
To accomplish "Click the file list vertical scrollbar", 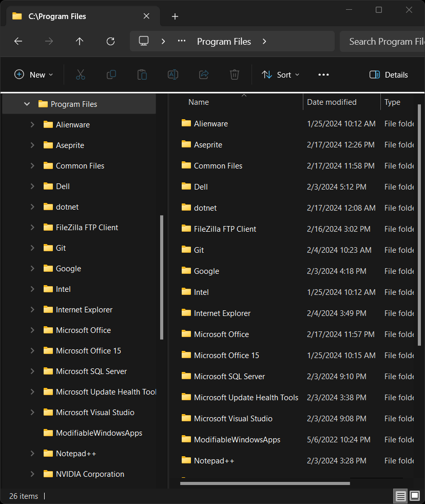I will 419,225.
